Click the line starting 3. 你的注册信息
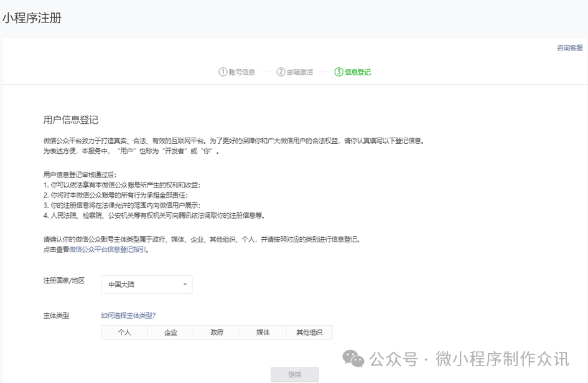This screenshot has height=383, width=588. coord(122,206)
